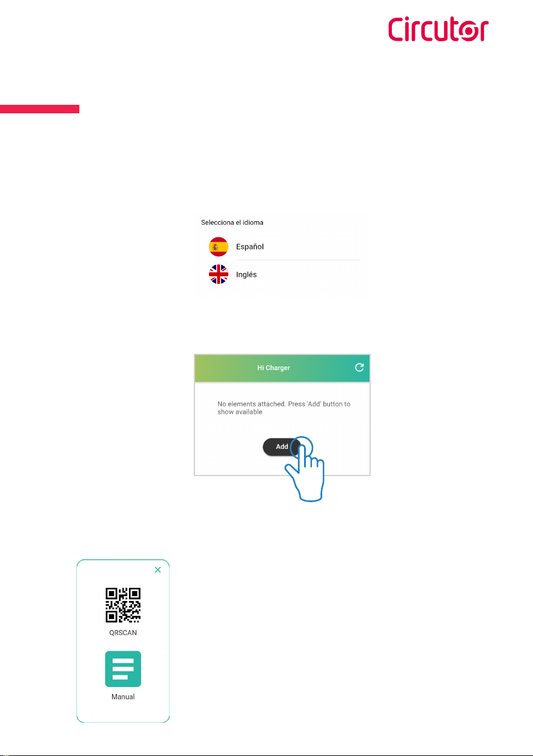The image size is (533, 756).
Task: Click the 'No elements attached' message text
Action: [x=284, y=408]
